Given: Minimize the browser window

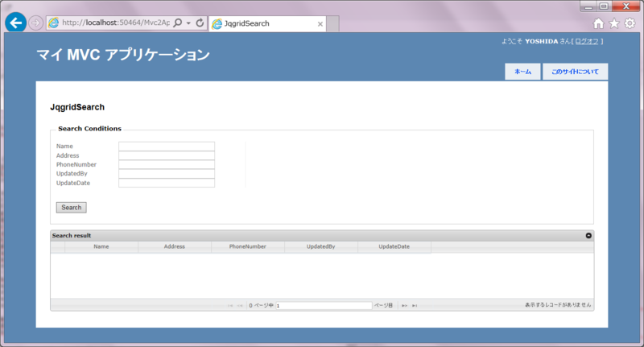Looking at the screenshot, I should [x=588, y=6].
